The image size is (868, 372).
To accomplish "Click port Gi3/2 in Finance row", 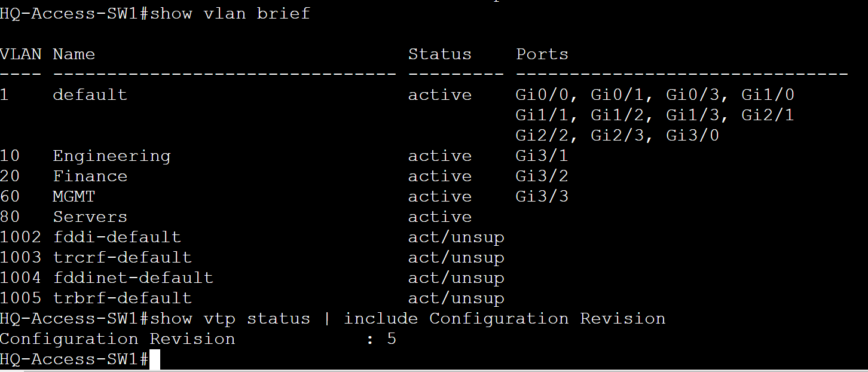I will pos(542,176).
